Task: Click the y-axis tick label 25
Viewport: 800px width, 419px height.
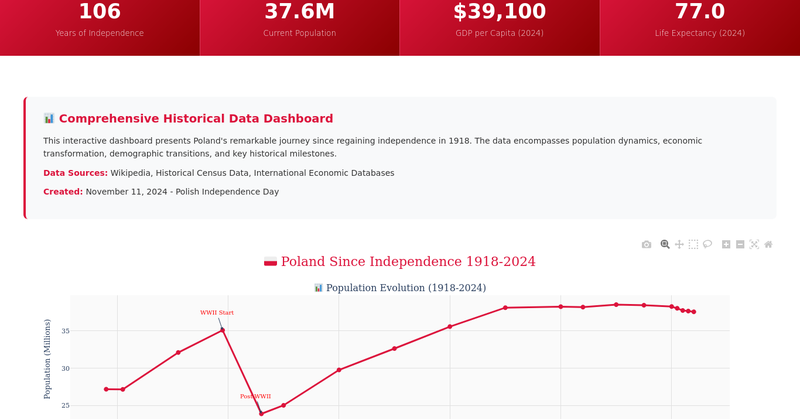Action: point(65,406)
